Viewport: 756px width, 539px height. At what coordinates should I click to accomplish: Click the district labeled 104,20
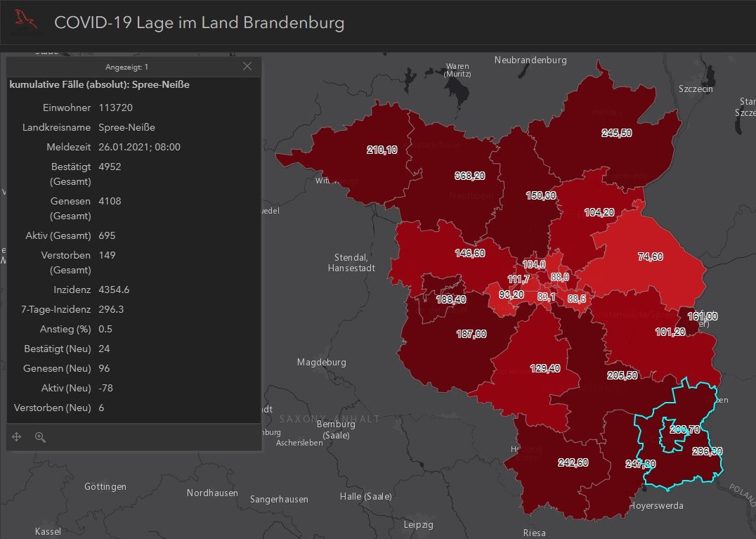[x=598, y=212]
